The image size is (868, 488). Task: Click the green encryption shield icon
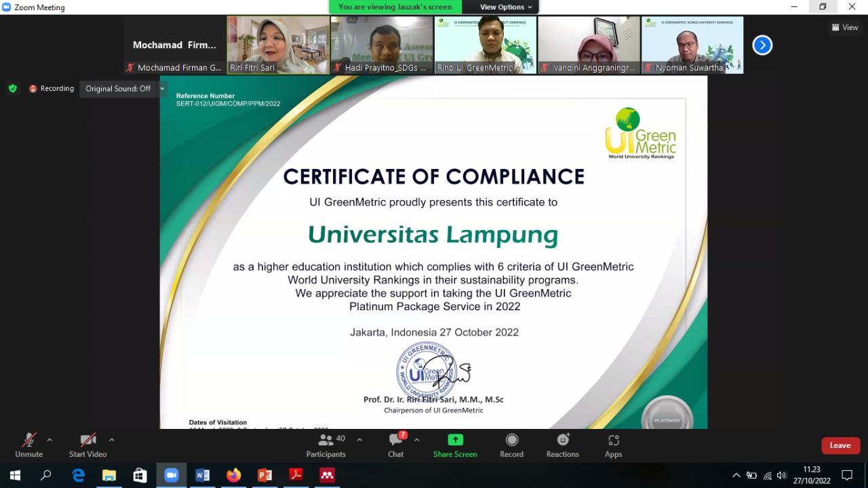click(x=12, y=88)
